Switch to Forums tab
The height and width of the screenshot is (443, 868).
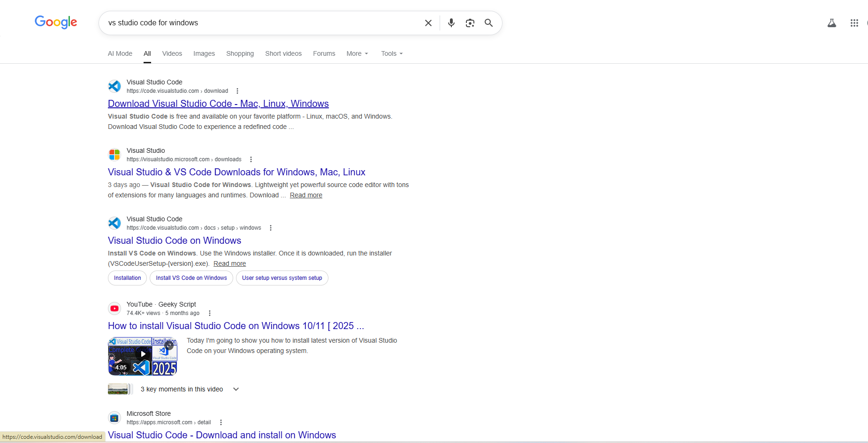pyautogui.click(x=324, y=53)
